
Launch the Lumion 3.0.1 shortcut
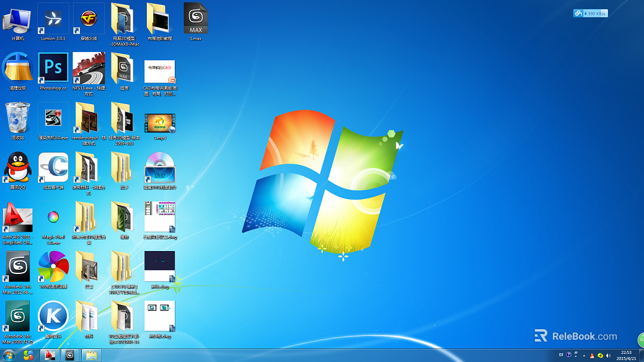[x=53, y=21]
